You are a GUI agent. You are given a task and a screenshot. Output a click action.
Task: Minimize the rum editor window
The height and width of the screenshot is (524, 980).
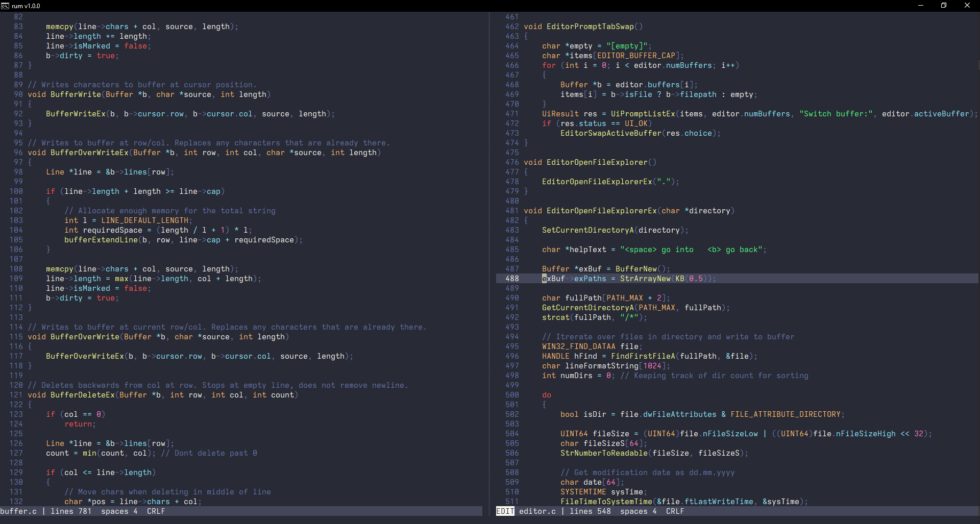tap(921, 6)
